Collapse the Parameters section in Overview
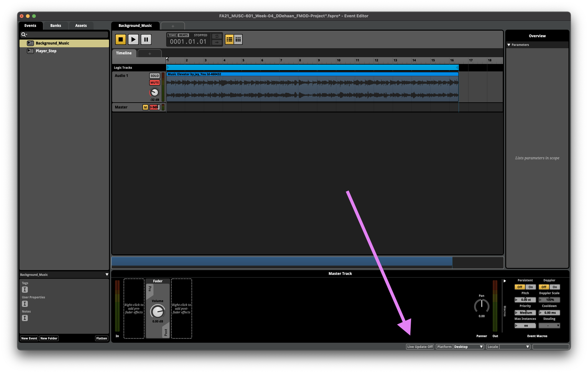The width and height of the screenshot is (588, 373). click(x=509, y=45)
